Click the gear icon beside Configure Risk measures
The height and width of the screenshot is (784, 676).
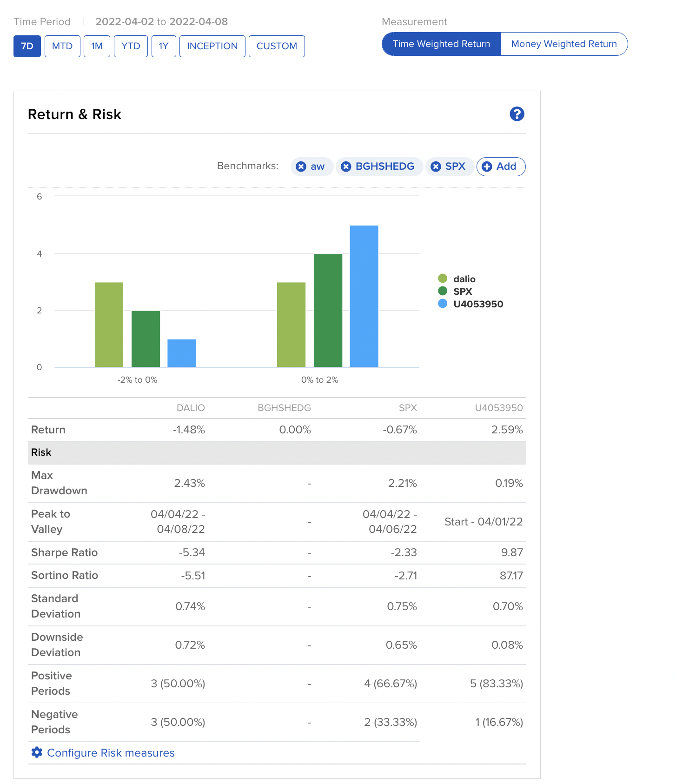(37, 752)
